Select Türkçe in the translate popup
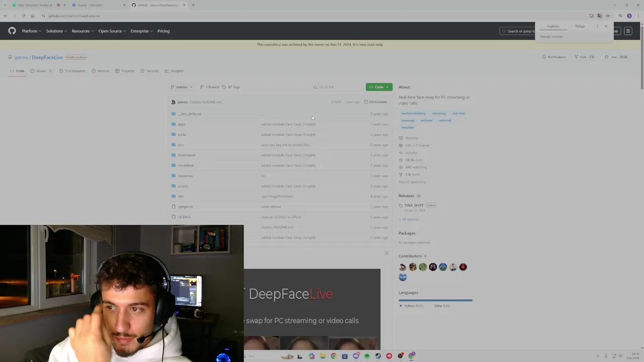 point(580,26)
